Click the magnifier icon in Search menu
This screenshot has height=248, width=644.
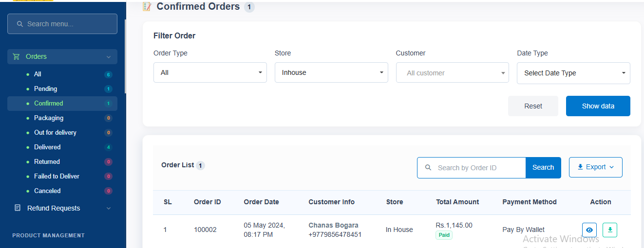click(20, 24)
